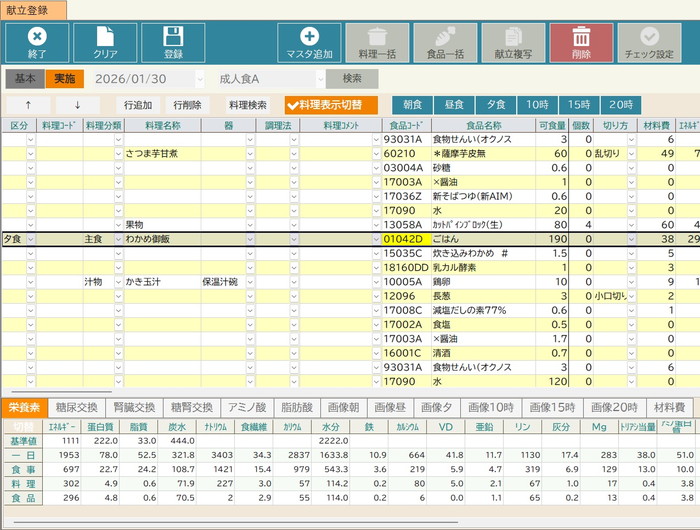Image resolution: width=700 pixels, height=530 pixels.
Task: Select highlighted food code cell 01042D
Action: (406, 239)
